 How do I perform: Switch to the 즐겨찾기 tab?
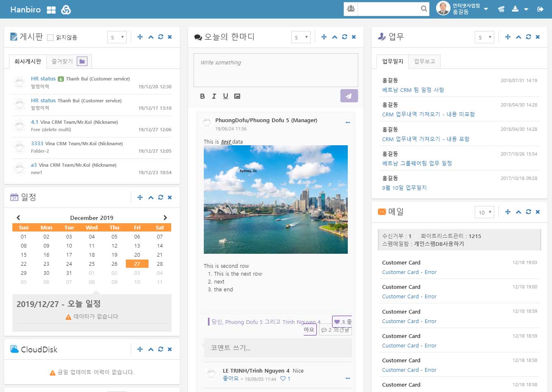pyautogui.click(x=62, y=61)
